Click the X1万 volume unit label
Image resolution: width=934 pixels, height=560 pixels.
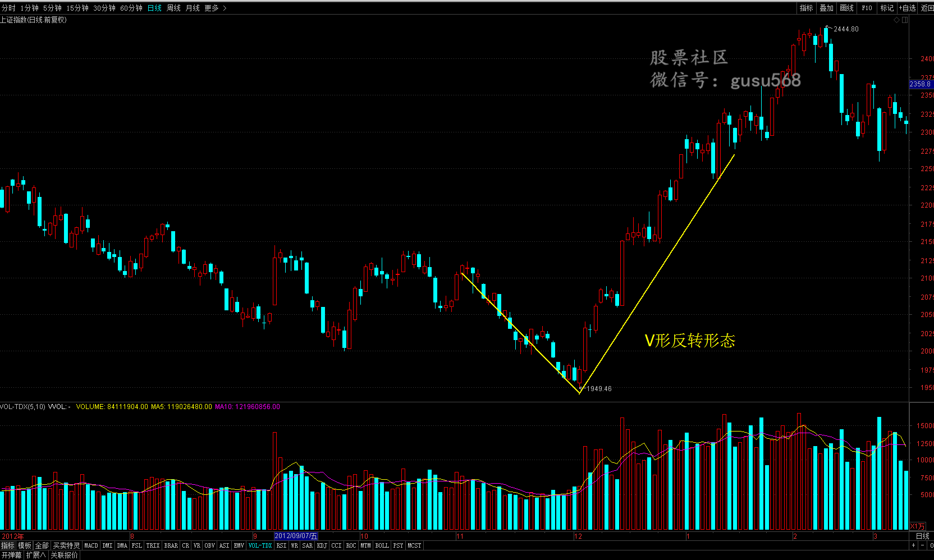click(x=917, y=526)
